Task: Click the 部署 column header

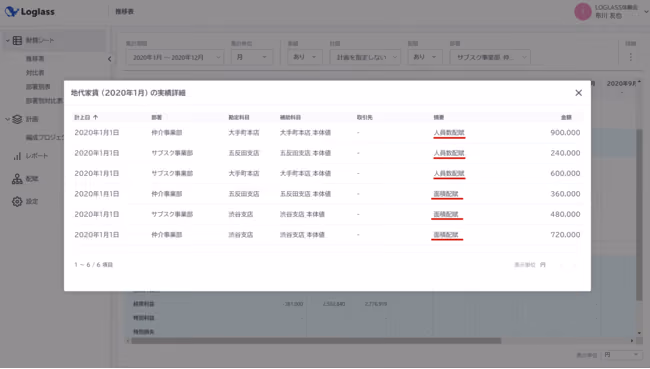Action: [x=156, y=117]
